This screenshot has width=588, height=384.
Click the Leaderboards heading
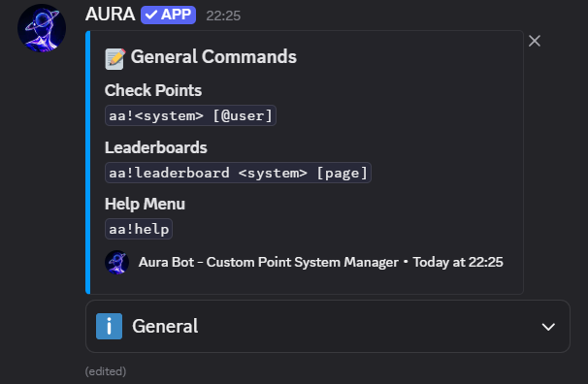(x=155, y=147)
